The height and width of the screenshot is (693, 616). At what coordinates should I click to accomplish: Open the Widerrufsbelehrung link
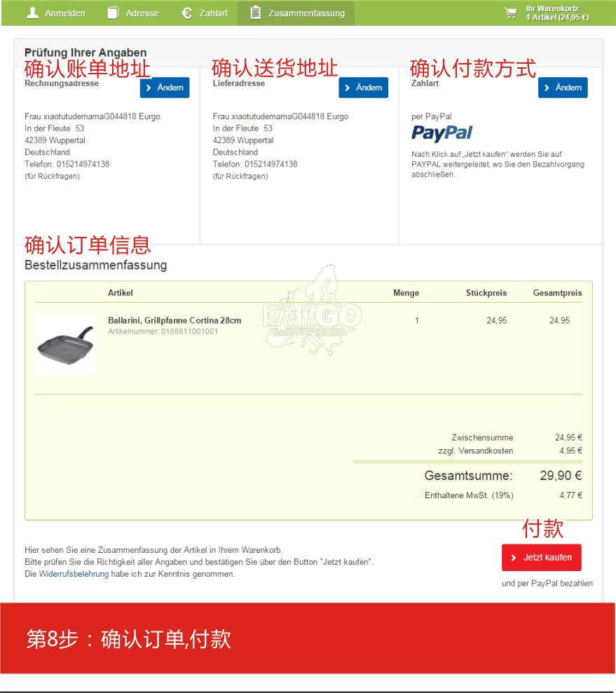tap(74, 574)
